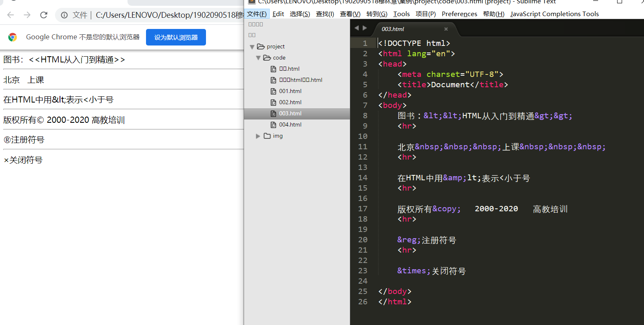Click the project folder icon
This screenshot has width=644, height=325.
(261, 46)
